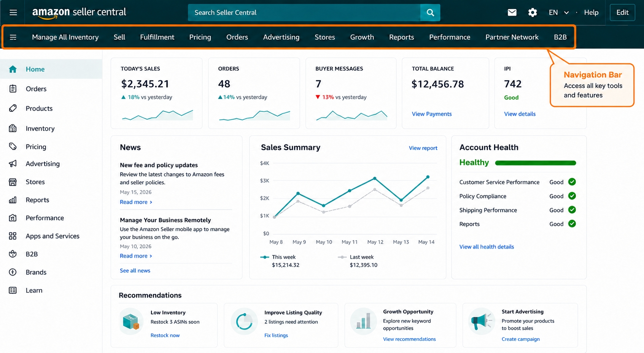Click the Low Inventory box icon
This screenshot has width=644, height=353.
(131, 321)
